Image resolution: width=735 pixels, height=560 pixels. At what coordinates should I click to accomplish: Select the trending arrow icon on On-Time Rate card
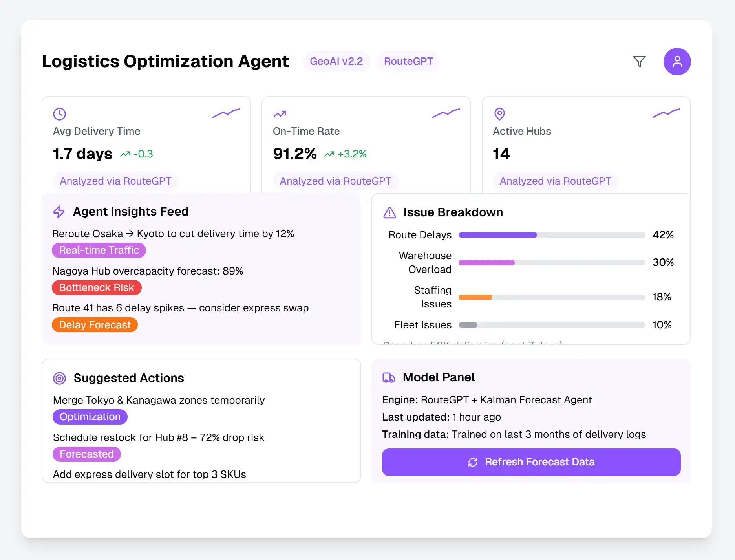279,114
